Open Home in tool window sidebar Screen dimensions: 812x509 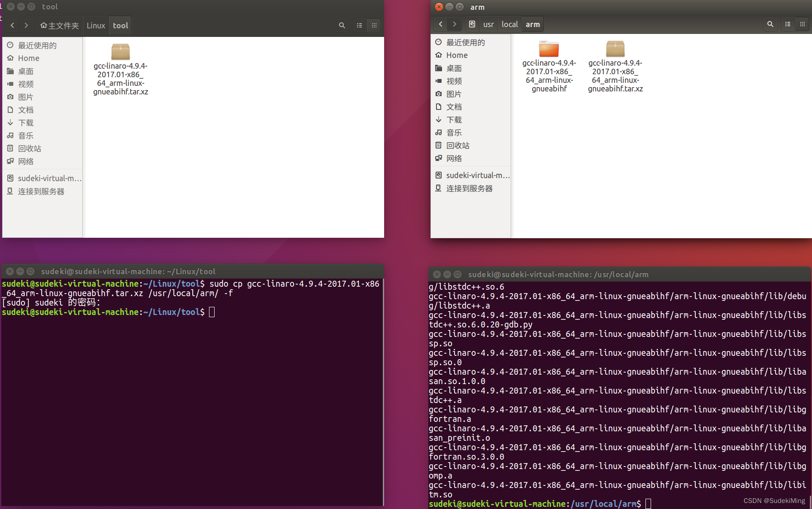pos(42,58)
